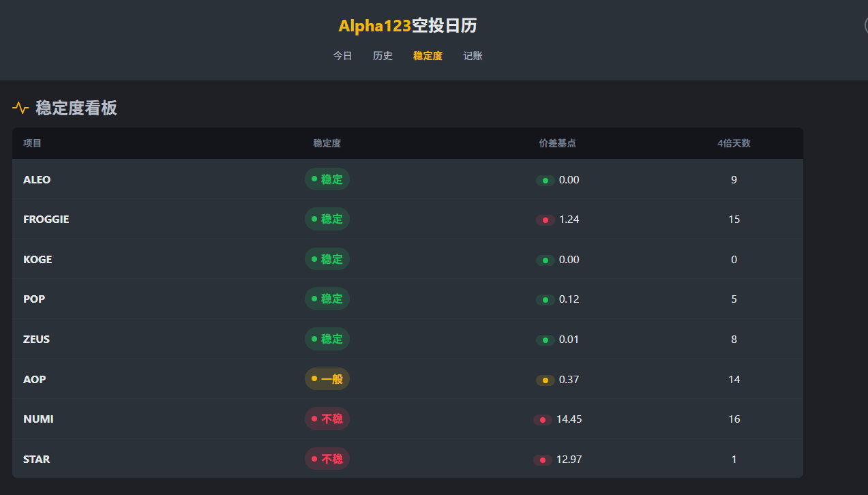Switch to the 今日 tab

[342, 56]
